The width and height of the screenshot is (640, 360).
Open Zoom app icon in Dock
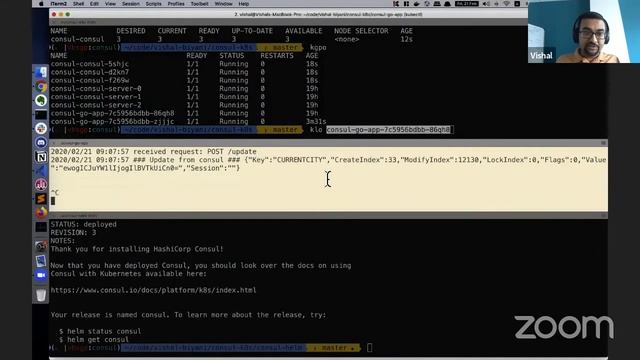click(41, 275)
